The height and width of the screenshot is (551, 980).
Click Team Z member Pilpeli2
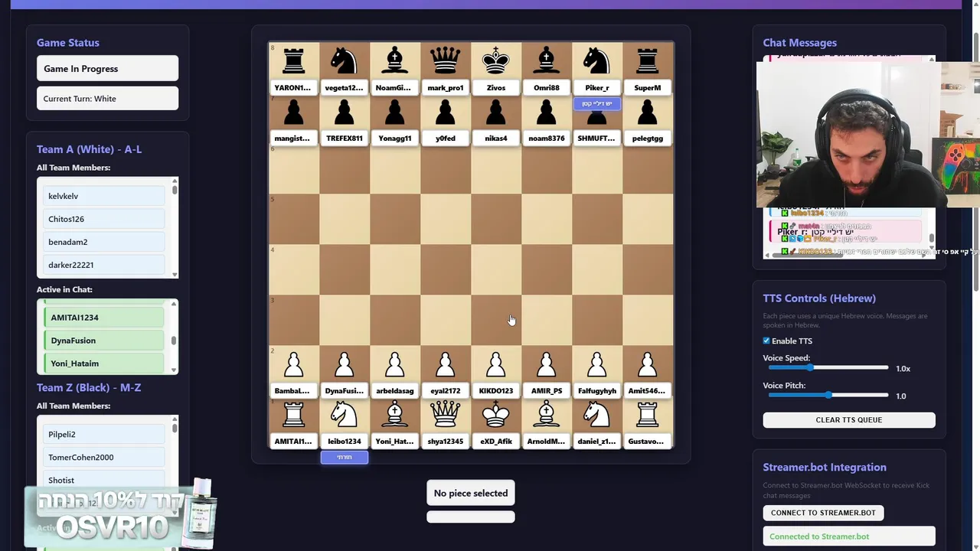(106, 435)
